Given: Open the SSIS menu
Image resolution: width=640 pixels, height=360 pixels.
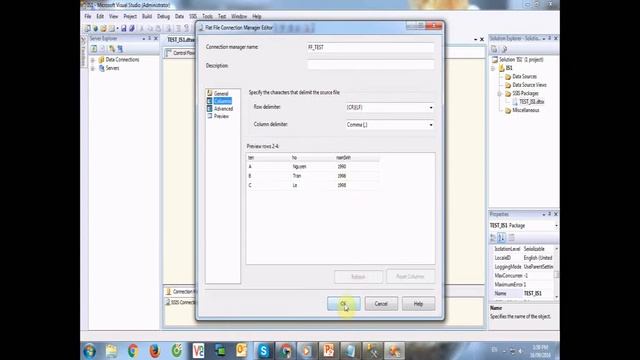Looking at the screenshot, I should coord(193,16).
